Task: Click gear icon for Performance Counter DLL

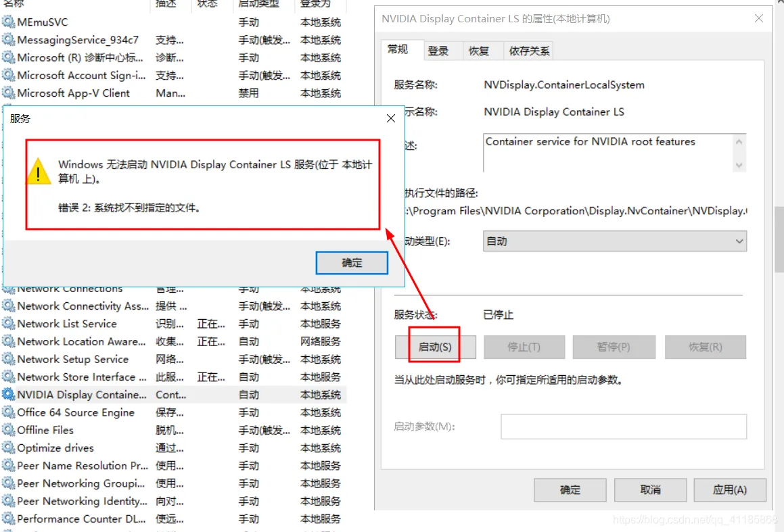Action: tap(8, 518)
